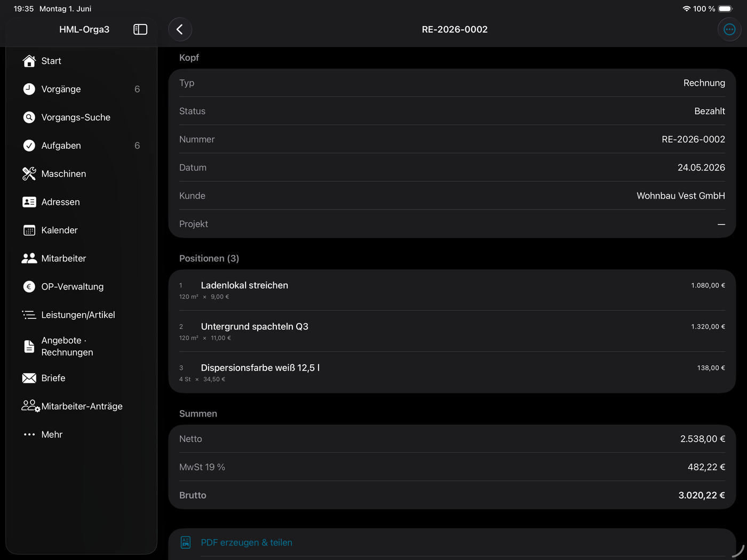Click the Vorgänge count badge 6

(137, 89)
